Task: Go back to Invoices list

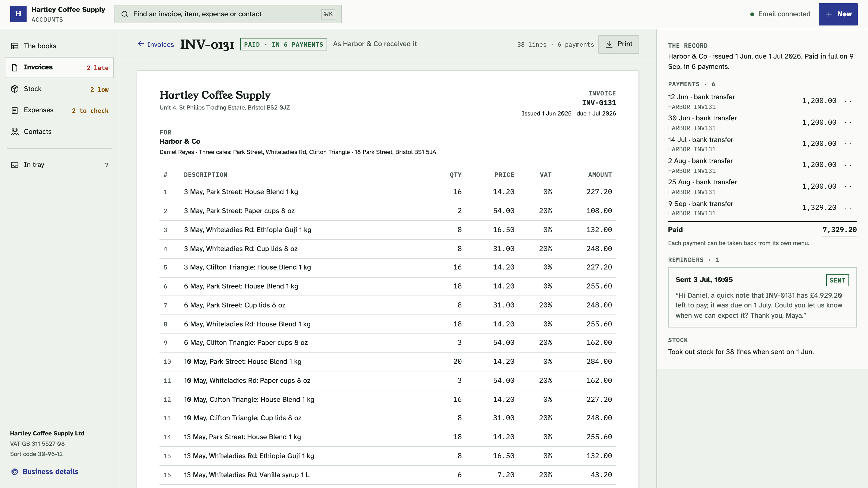Action: point(156,44)
